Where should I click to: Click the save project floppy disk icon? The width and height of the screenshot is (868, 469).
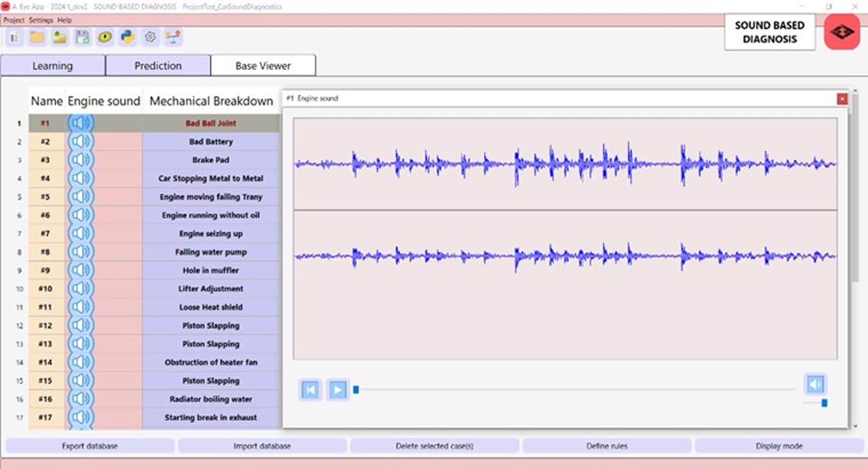coord(82,37)
